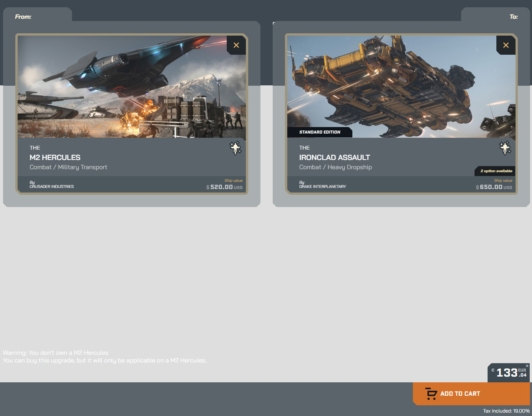Viewport: 532px width, 416px height.
Task: Open the M2 Hercules battle scene image
Action: (132, 86)
